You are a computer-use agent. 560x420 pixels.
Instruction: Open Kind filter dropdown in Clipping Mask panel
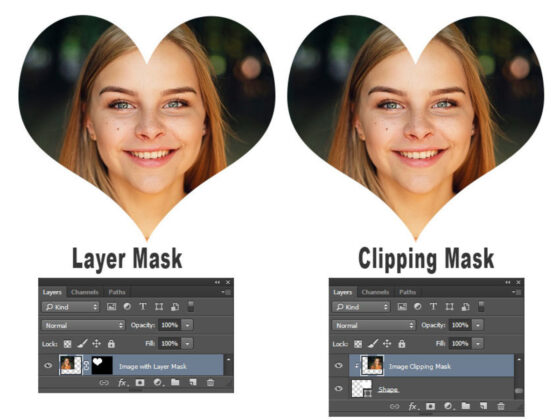click(x=361, y=307)
